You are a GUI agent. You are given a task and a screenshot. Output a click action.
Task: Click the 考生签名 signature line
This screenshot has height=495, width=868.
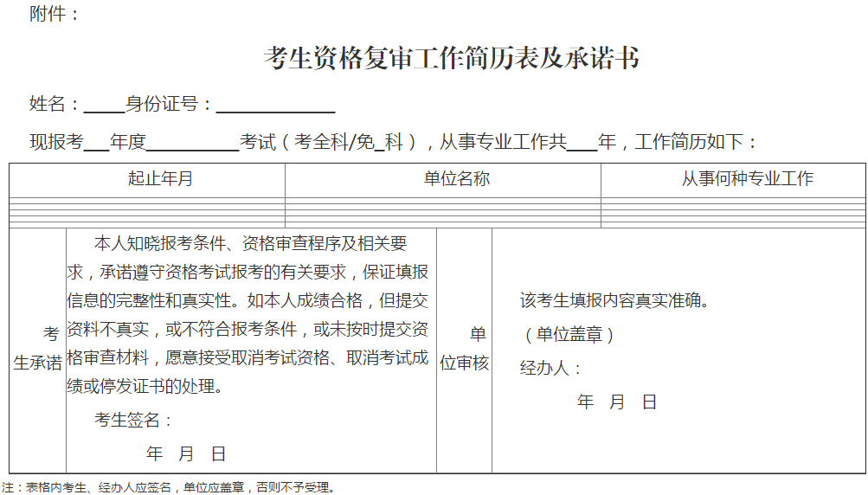[x=134, y=421]
